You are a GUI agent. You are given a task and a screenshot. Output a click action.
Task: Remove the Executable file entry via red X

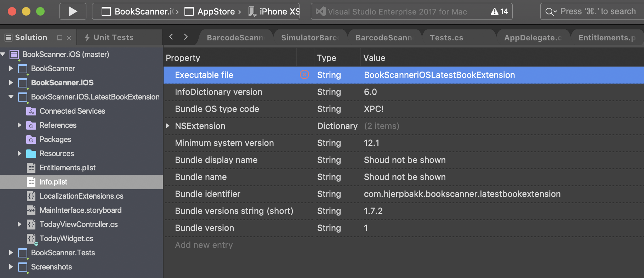[x=304, y=75]
